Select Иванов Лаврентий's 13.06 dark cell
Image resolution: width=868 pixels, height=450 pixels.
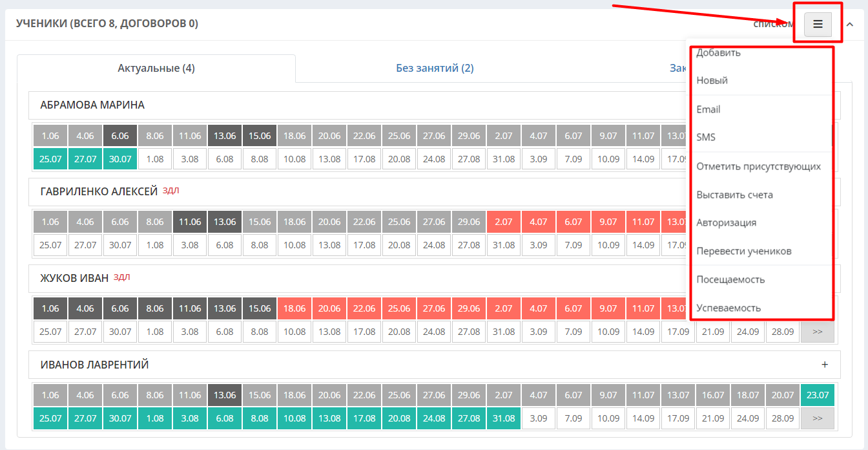pyautogui.click(x=225, y=395)
